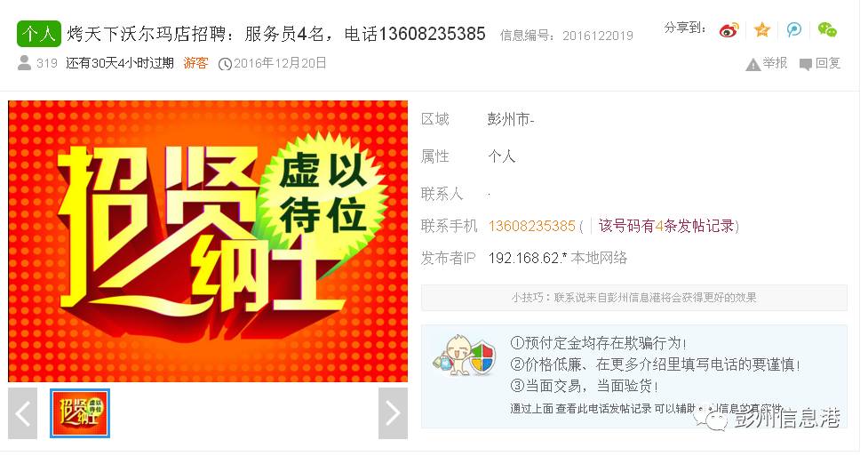The image size is (868, 456).
Task: Click the large 招贤纳士 recruitment banner
Action: click(208, 241)
